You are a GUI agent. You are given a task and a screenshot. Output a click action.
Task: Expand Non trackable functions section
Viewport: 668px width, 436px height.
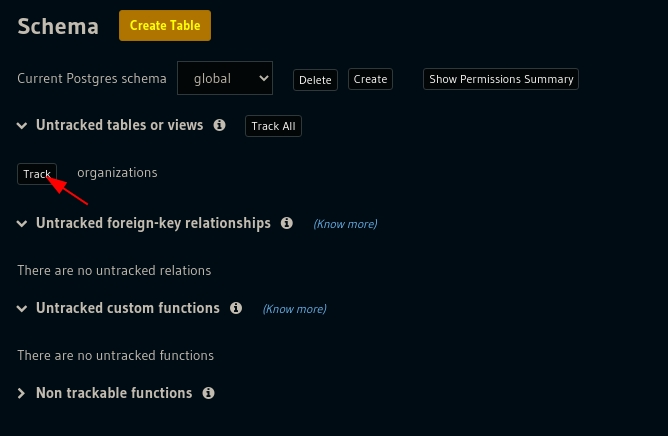click(x=21, y=393)
